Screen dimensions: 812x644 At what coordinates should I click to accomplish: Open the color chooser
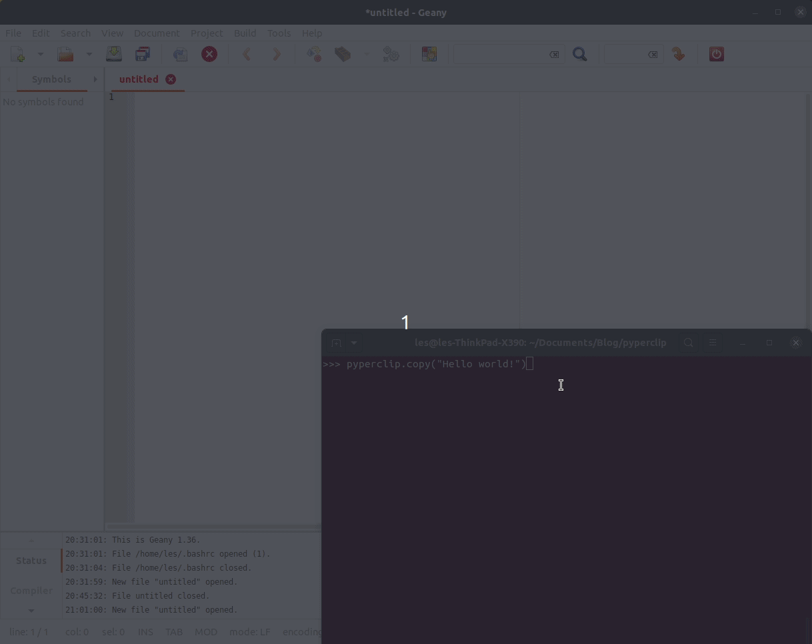pos(429,54)
